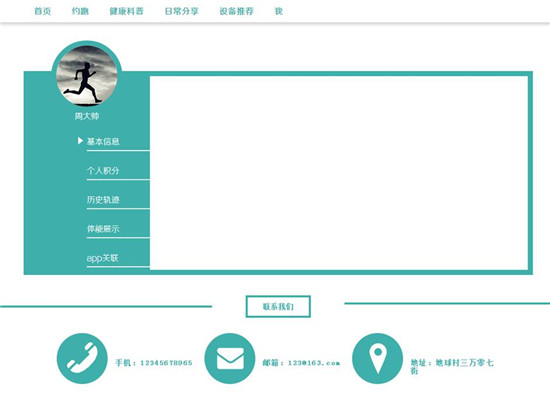Open app关联 in the sidebar

tap(102, 258)
